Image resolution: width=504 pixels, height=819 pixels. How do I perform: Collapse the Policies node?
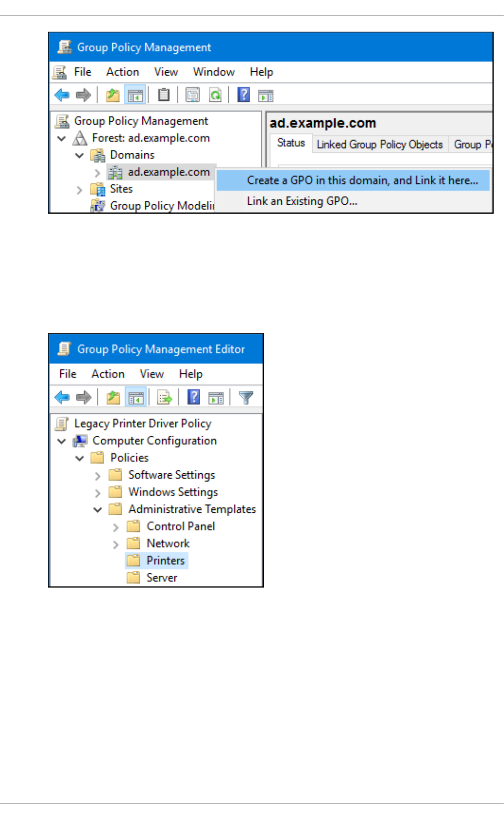[x=80, y=458]
